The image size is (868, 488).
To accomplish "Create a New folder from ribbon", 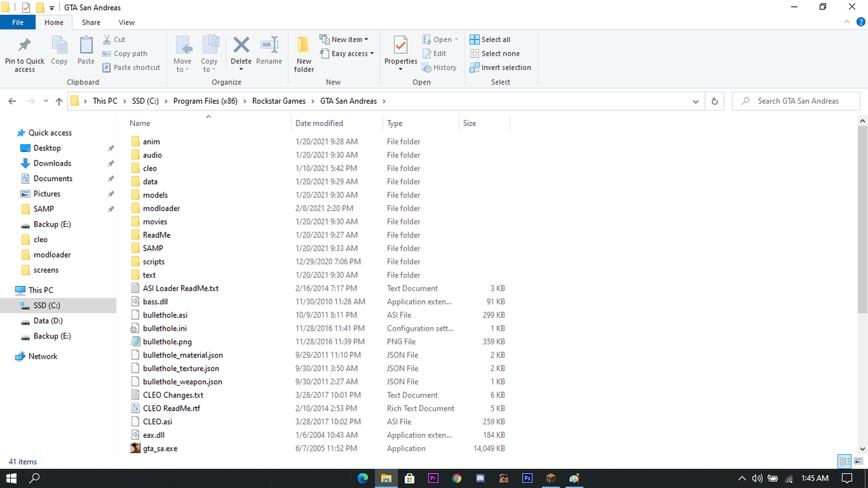I will [304, 54].
